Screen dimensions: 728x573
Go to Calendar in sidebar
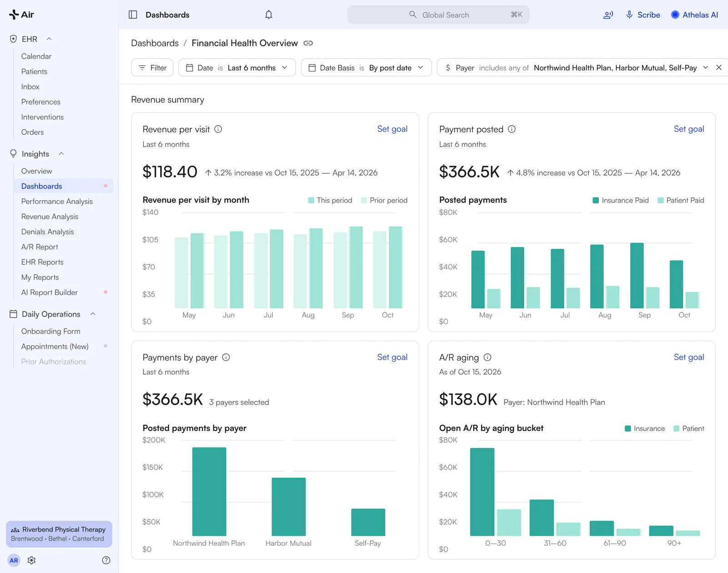pos(36,56)
